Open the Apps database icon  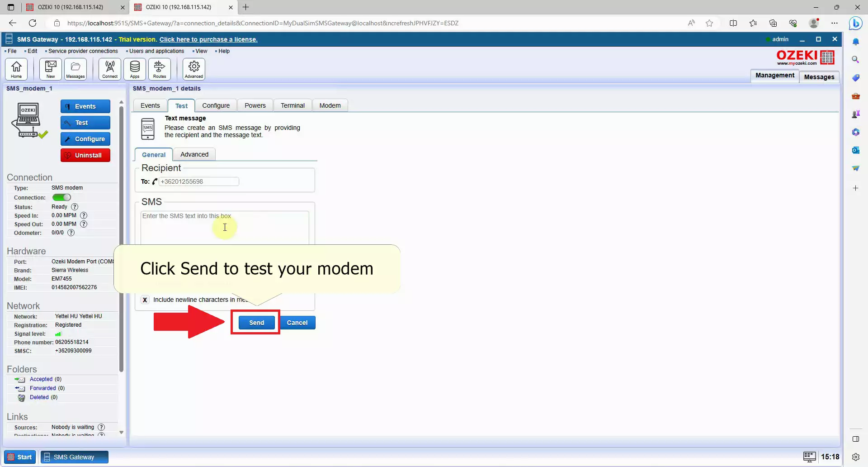click(x=135, y=69)
